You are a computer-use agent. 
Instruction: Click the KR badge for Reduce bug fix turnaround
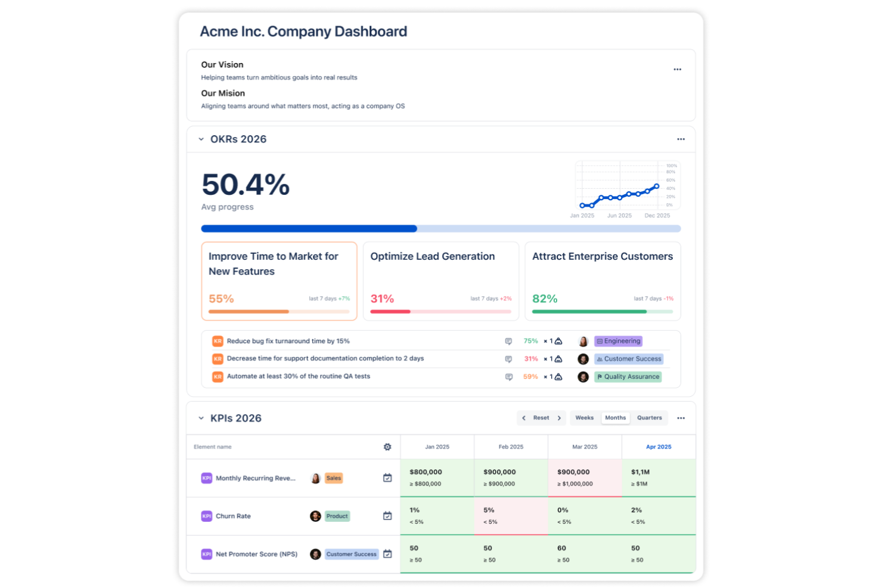[218, 341]
